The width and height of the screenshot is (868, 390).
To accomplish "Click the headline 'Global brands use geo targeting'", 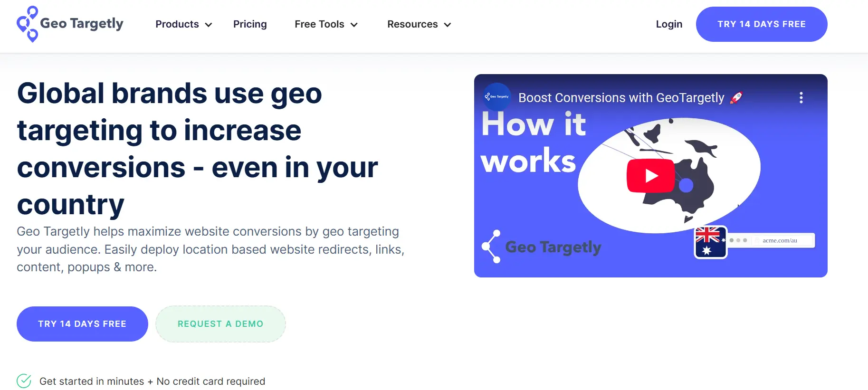I will pyautogui.click(x=198, y=149).
